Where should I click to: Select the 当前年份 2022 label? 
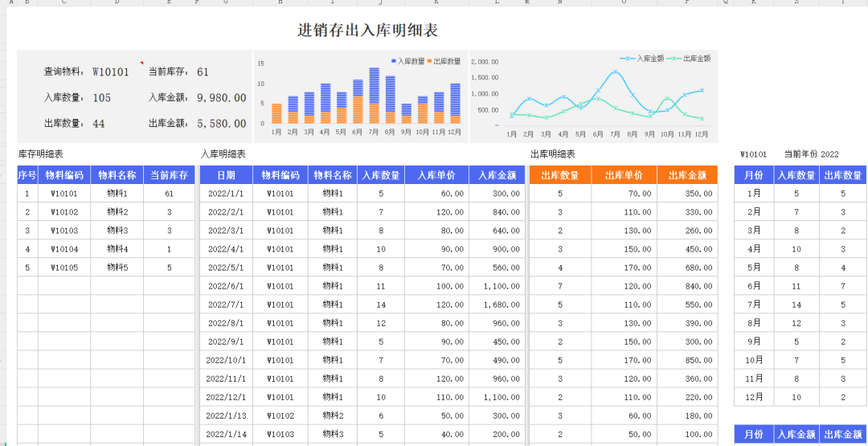[x=811, y=154]
